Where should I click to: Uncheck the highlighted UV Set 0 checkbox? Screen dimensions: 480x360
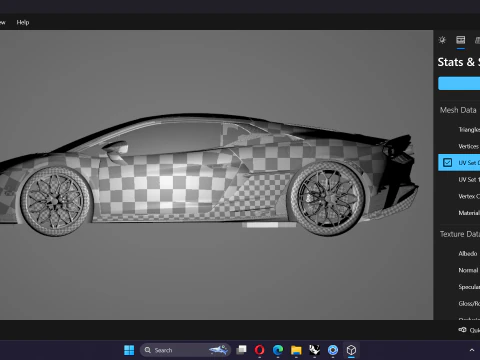click(447, 163)
